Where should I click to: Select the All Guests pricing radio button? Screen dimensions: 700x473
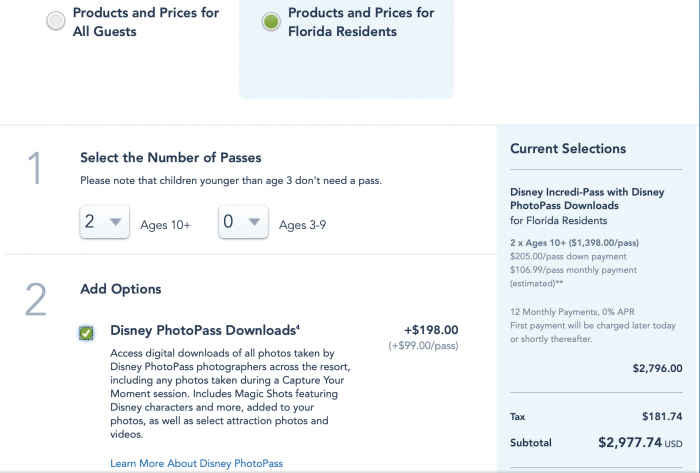pos(56,23)
